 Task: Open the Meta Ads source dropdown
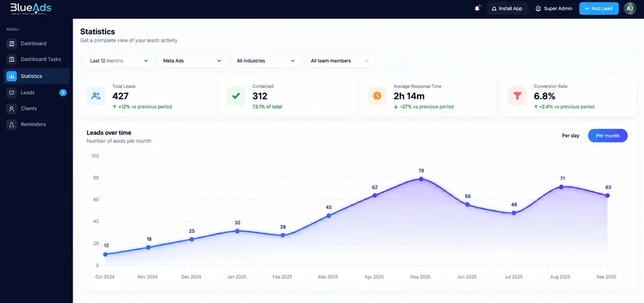click(192, 61)
